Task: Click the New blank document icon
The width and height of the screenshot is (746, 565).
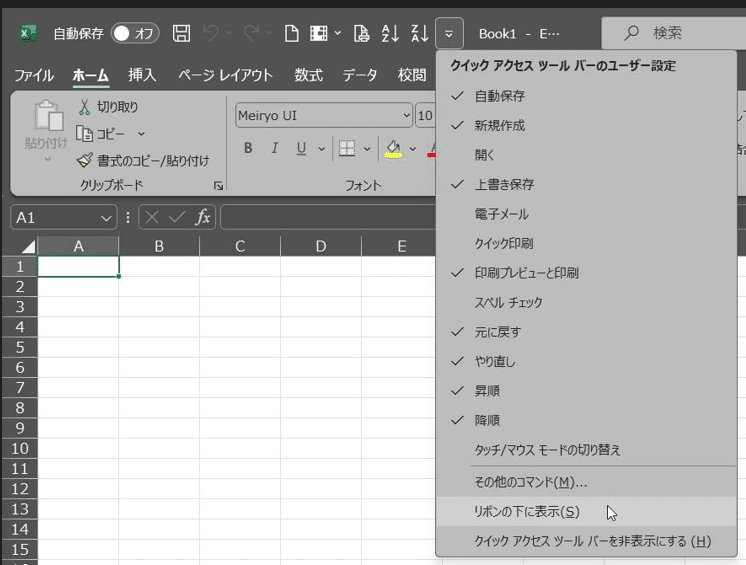Action: coord(291,33)
